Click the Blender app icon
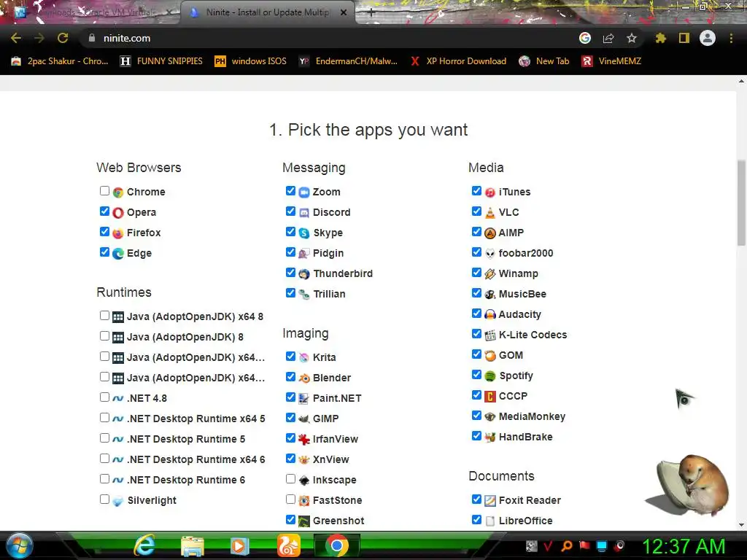747x560 pixels. [x=304, y=378]
